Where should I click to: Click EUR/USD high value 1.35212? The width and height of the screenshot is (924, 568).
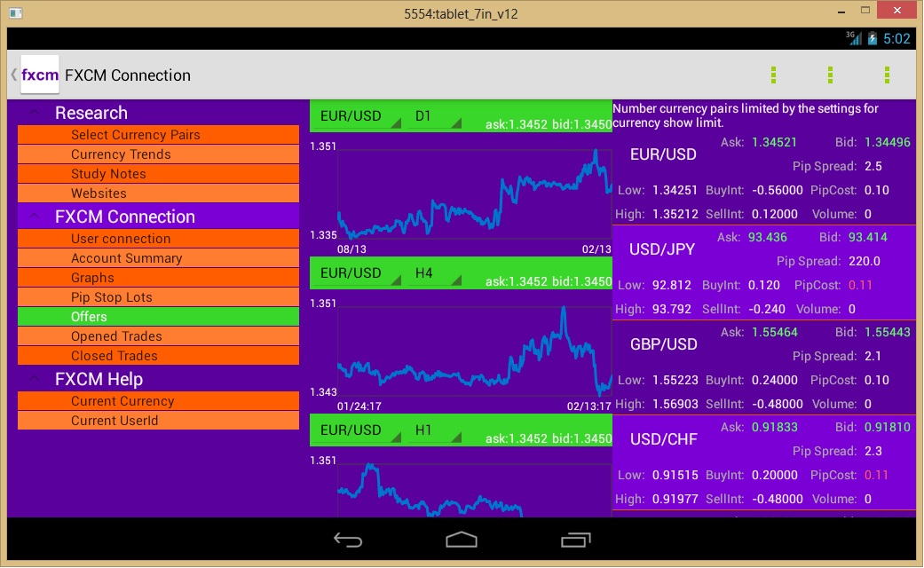point(675,214)
